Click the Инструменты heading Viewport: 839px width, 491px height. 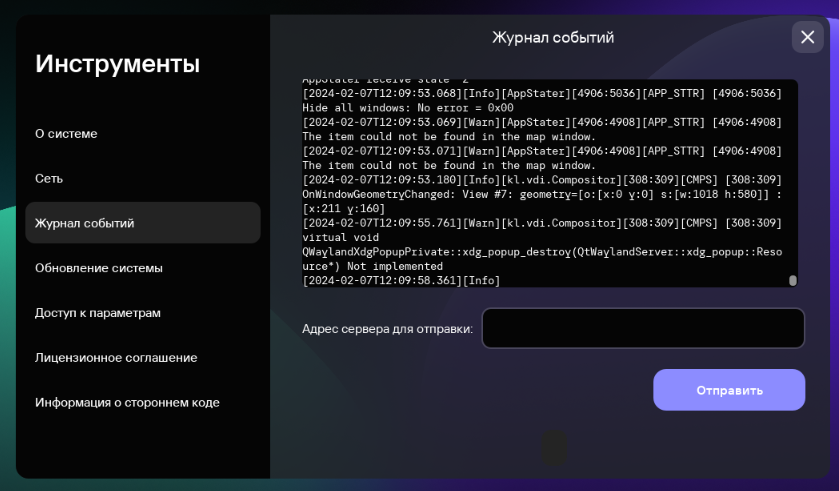[117, 64]
